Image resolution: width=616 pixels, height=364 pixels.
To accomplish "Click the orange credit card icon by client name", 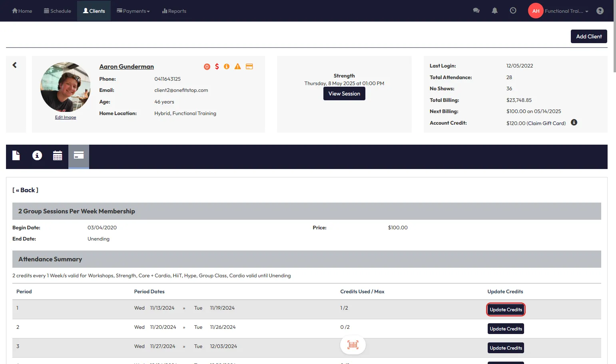I will point(249,67).
